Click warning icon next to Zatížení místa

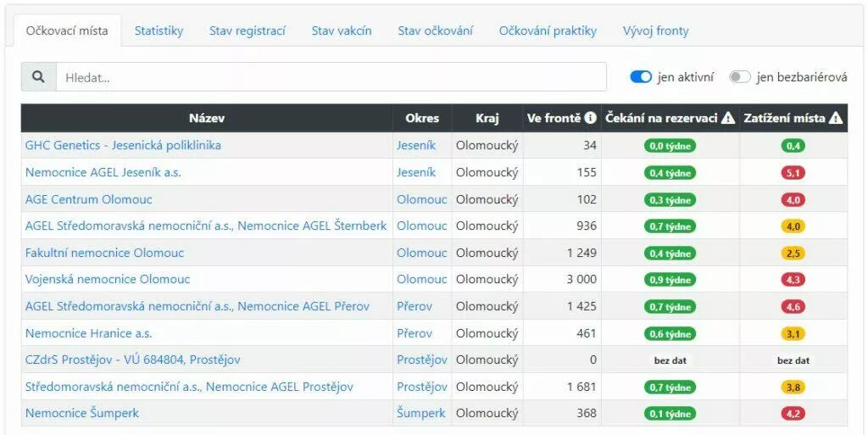(836, 119)
